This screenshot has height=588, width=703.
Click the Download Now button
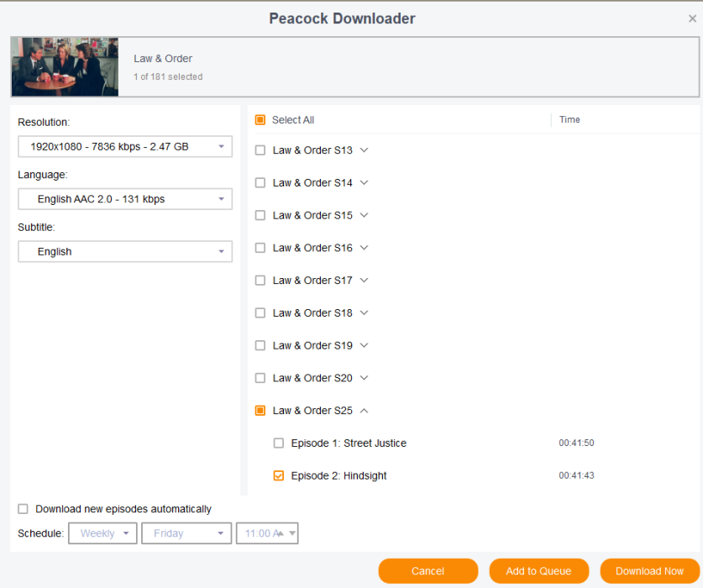649,571
